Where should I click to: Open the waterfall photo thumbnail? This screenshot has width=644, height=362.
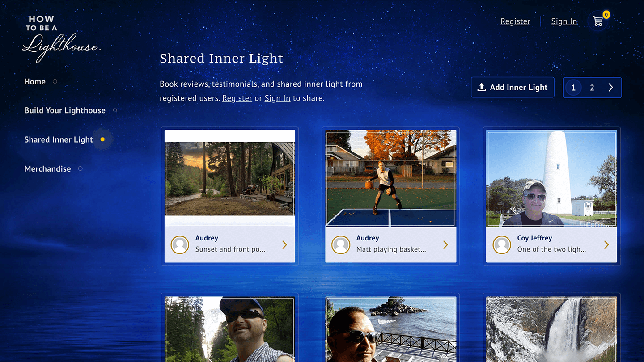coord(551,328)
